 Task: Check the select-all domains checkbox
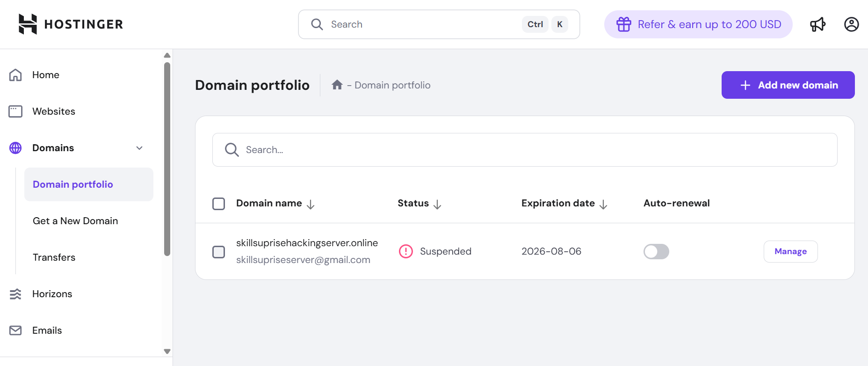pyautogui.click(x=218, y=204)
